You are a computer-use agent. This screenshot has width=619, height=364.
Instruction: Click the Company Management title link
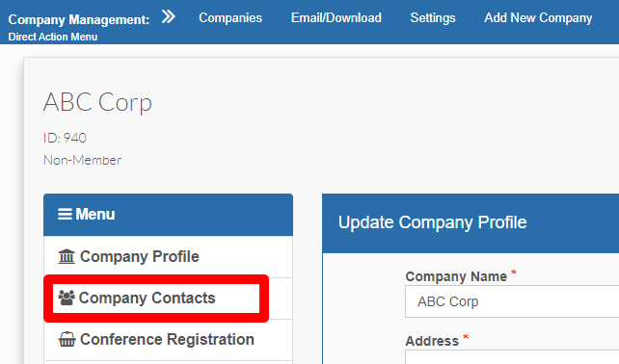pyautogui.click(x=79, y=19)
